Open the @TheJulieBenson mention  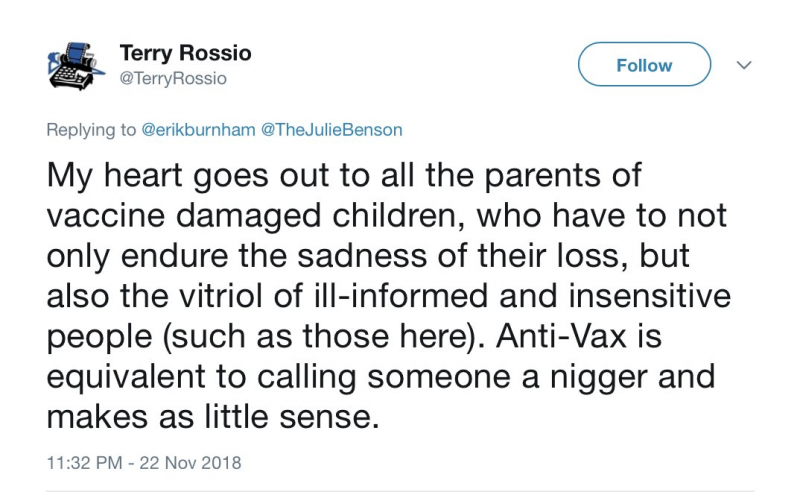[x=332, y=130]
